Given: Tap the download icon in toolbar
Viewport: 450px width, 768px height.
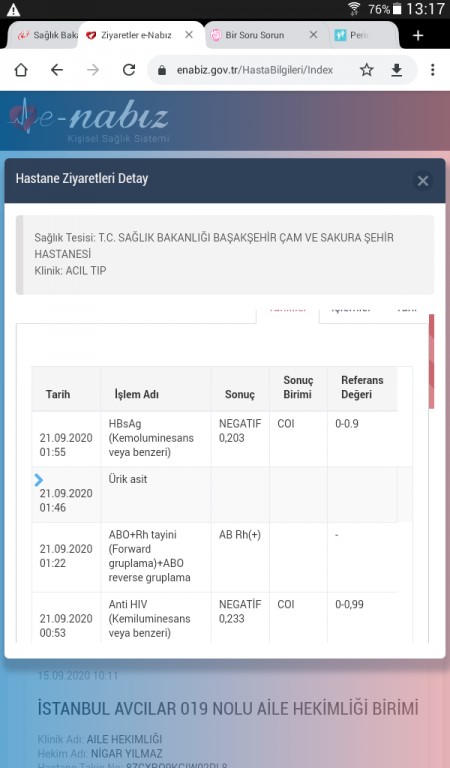Looking at the screenshot, I should click(x=397, y=70).
